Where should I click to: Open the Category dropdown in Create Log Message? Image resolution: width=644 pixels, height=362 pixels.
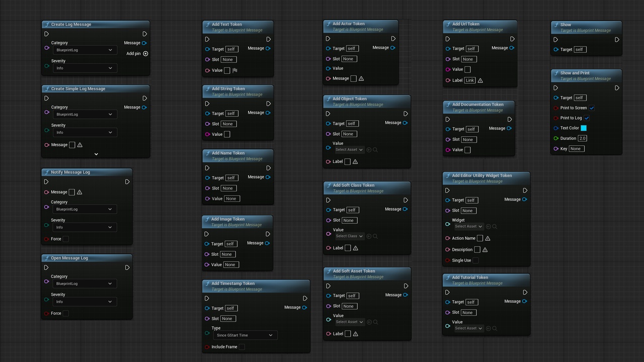(85, 50)
